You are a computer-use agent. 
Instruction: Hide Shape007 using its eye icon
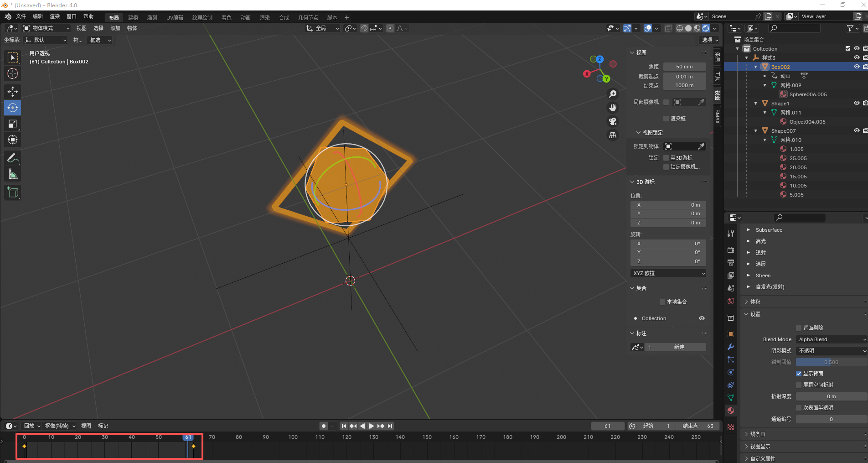(x=857, y=130)
